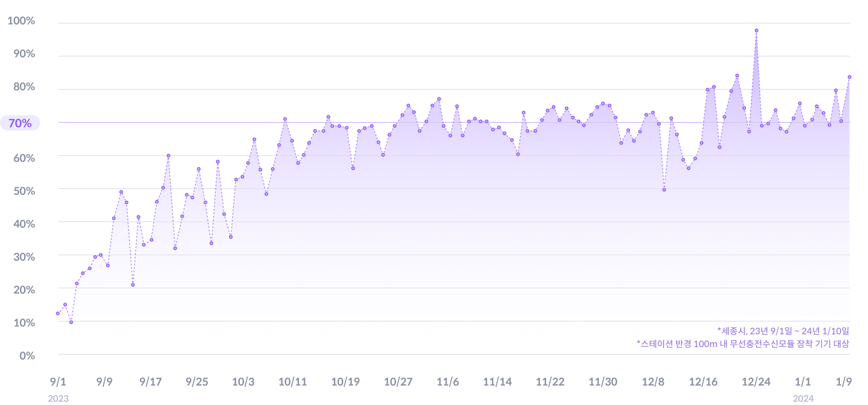Viewport: 868px width, 405px height.
Task: Click the 9/17 date label
Action: coord(151,382)
